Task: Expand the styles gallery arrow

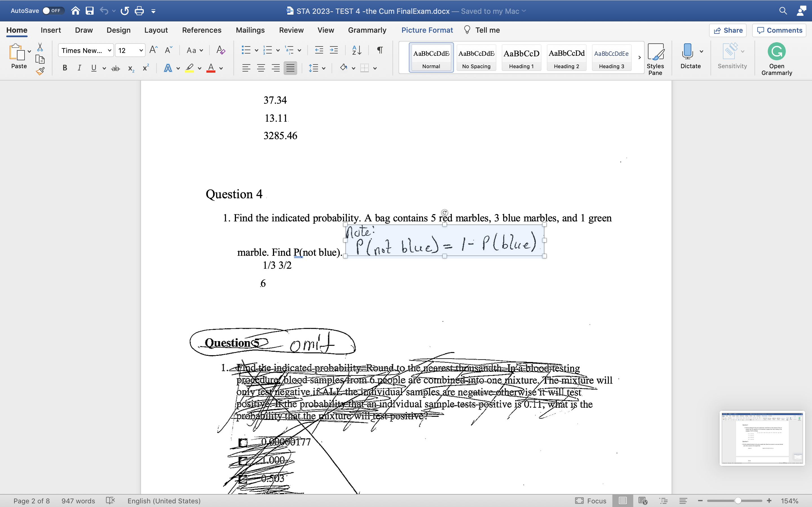Action: [639, 57]
